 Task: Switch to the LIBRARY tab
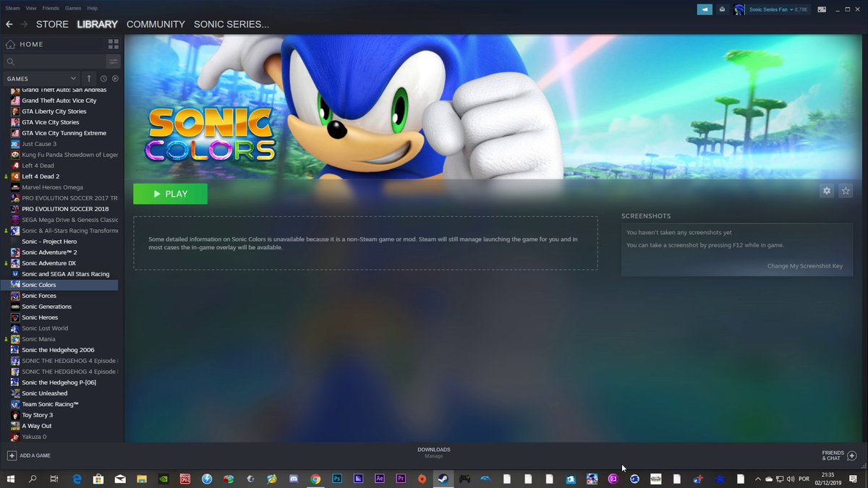(98, 25)
